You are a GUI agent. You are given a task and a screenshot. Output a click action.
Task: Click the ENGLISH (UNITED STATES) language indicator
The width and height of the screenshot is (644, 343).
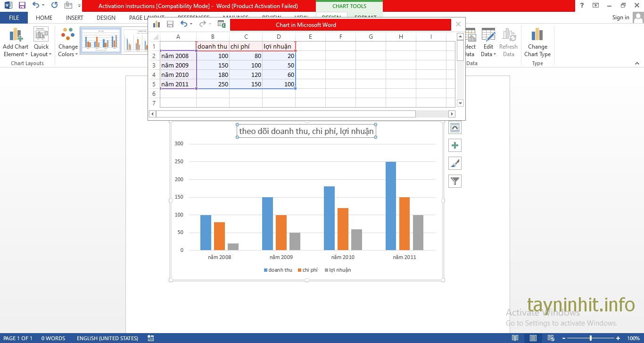[107, 338]
